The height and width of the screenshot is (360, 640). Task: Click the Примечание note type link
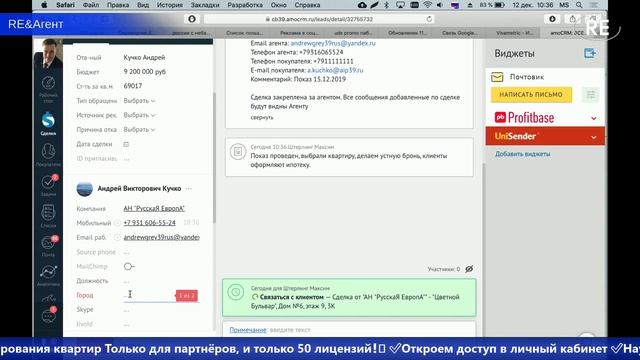pyautogui.click(x=248, y=330)
